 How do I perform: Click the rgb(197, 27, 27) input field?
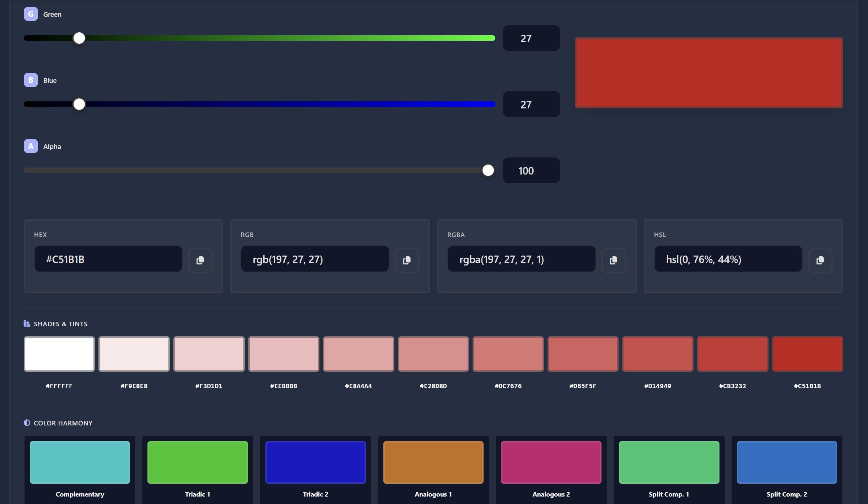[314, 259]
